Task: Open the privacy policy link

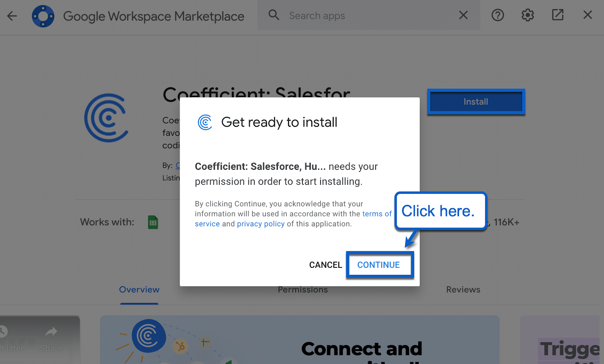Action: click(261, 224)
